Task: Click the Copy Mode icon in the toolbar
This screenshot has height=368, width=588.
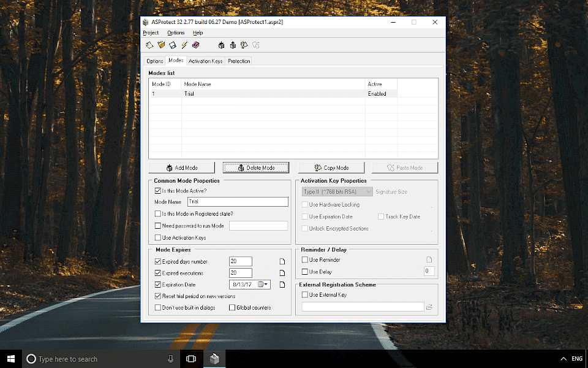Action: (244, 45)
